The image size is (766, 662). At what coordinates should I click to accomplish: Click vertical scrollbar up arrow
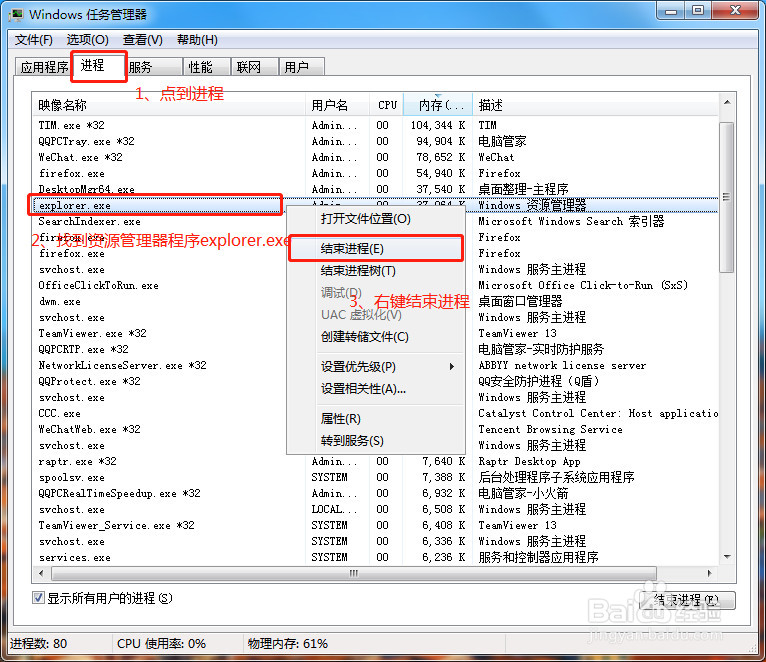point(727,102)
